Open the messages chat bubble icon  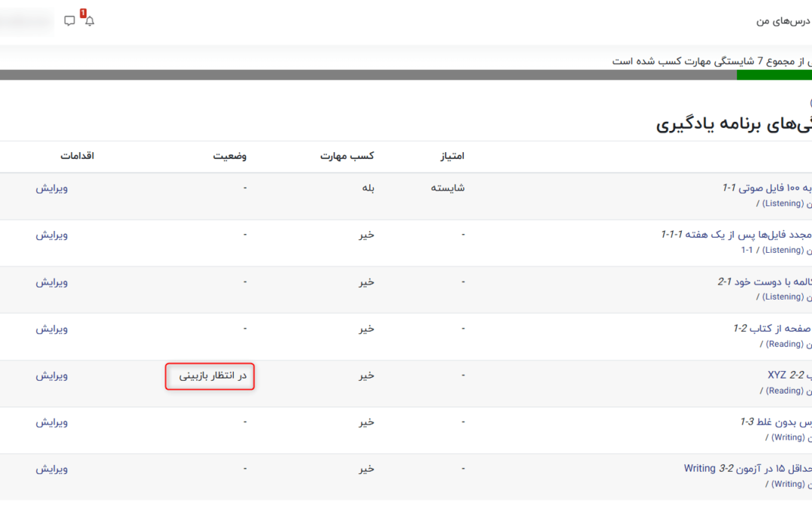69,21
